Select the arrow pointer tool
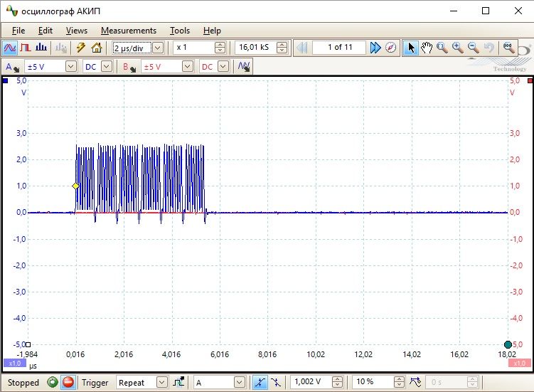 click(x=411, y=48)
